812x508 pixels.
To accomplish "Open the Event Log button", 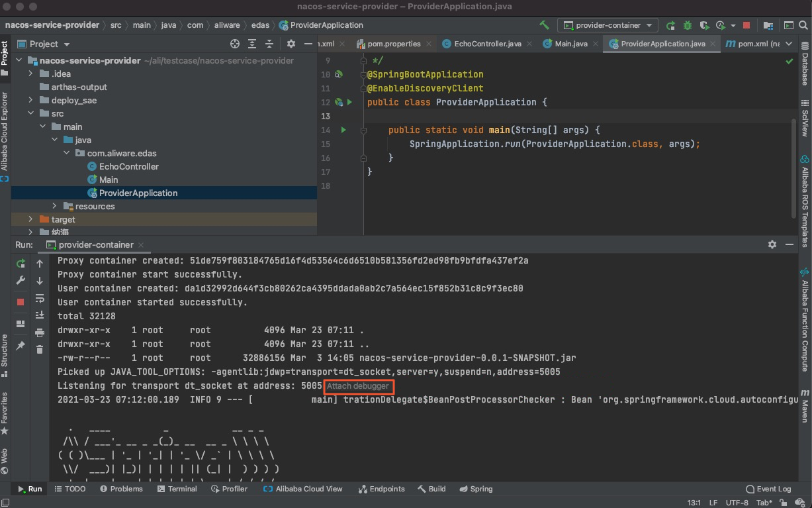I will point(768,489).
